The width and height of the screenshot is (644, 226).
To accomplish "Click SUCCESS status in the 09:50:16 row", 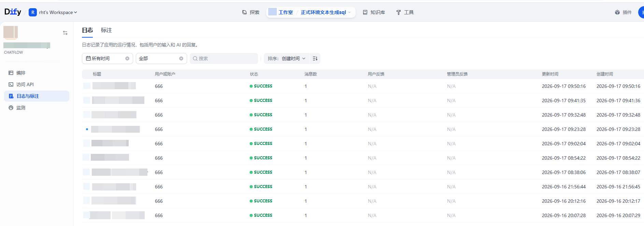I will click(x=261, y=86).
